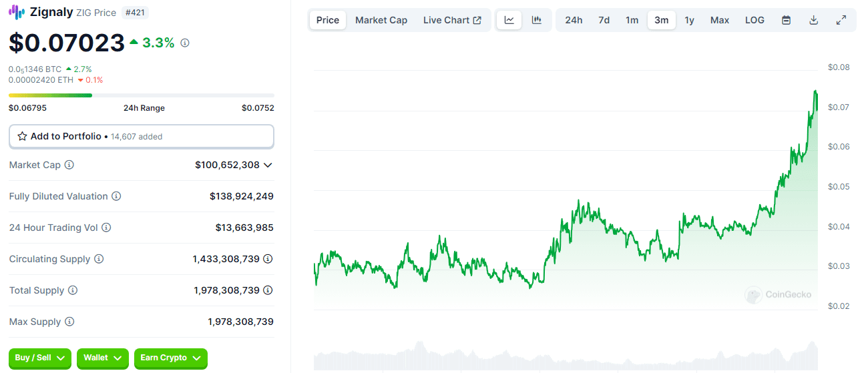Switch to the Market Cap tab
This screenshot has height=373, width=868.
pyautogui.click(x=381, y=20)
